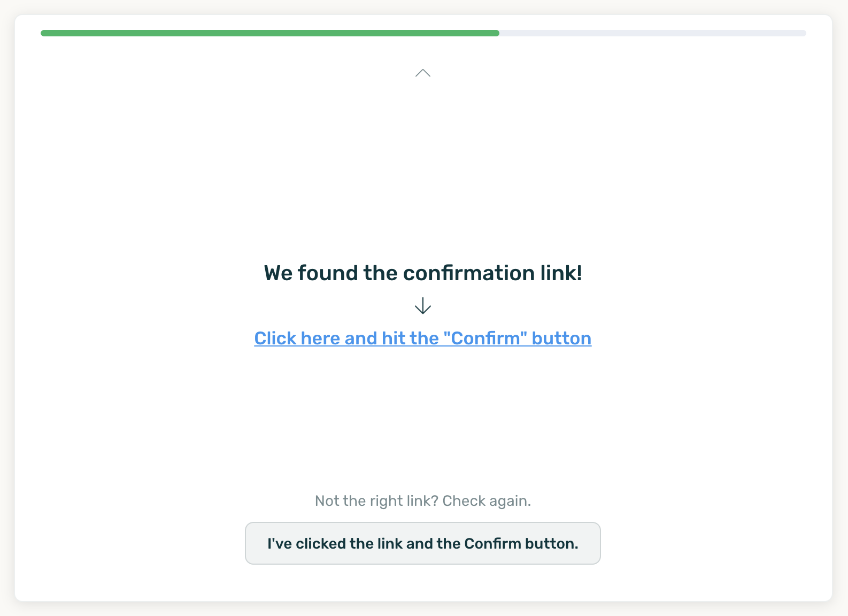Open the "Click here and hit the Confirm button" link
The image size is (848, 616).
pyautogui.click(x=422, y=338)
